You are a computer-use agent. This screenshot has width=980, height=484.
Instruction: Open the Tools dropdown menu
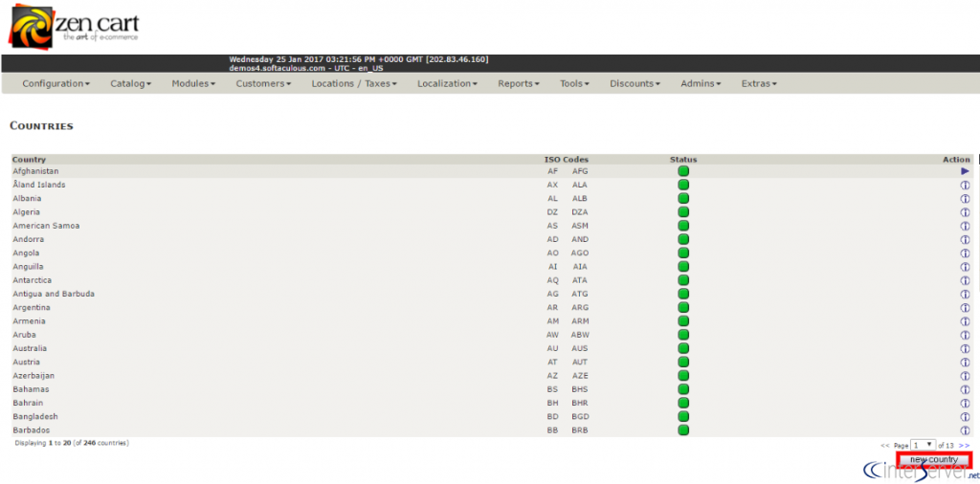coord(574,83)
